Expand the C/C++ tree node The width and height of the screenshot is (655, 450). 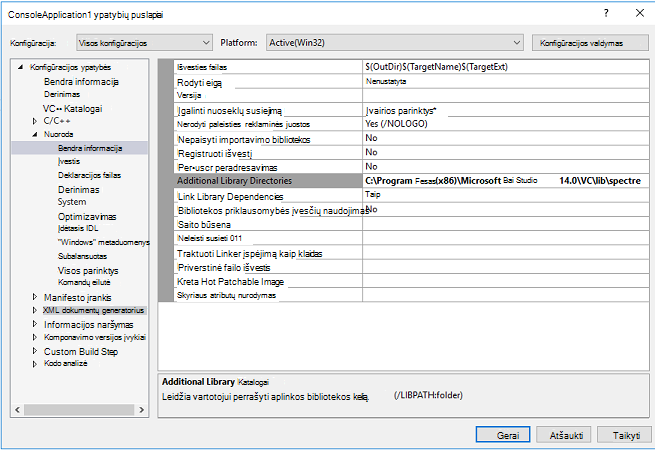click(x=35, y=121)
